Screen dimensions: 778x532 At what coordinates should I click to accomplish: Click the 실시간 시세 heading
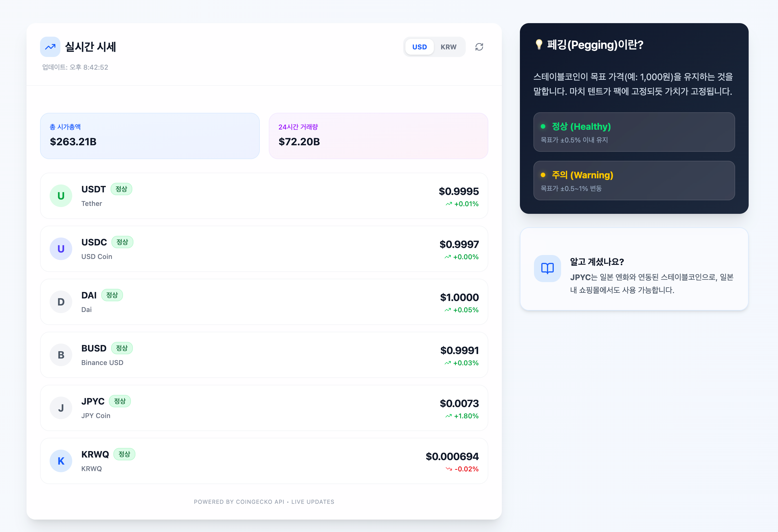coord(90,47)
